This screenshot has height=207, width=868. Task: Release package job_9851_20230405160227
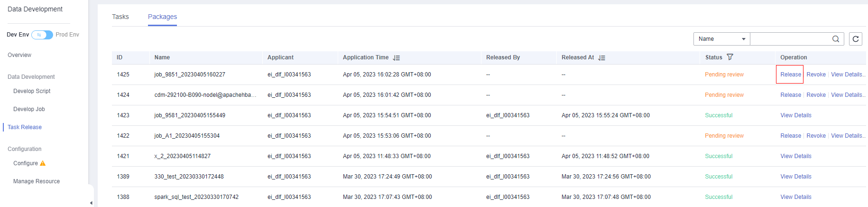click(791, 75)
